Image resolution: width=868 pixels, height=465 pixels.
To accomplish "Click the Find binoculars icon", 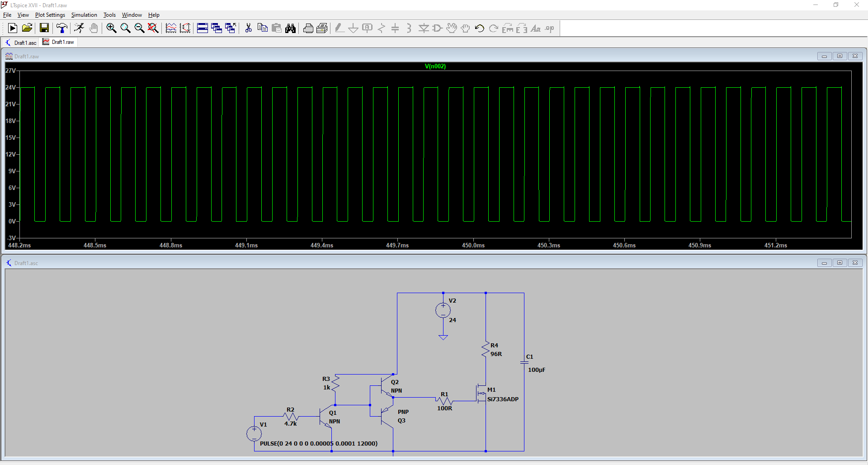I will (291, 28).
